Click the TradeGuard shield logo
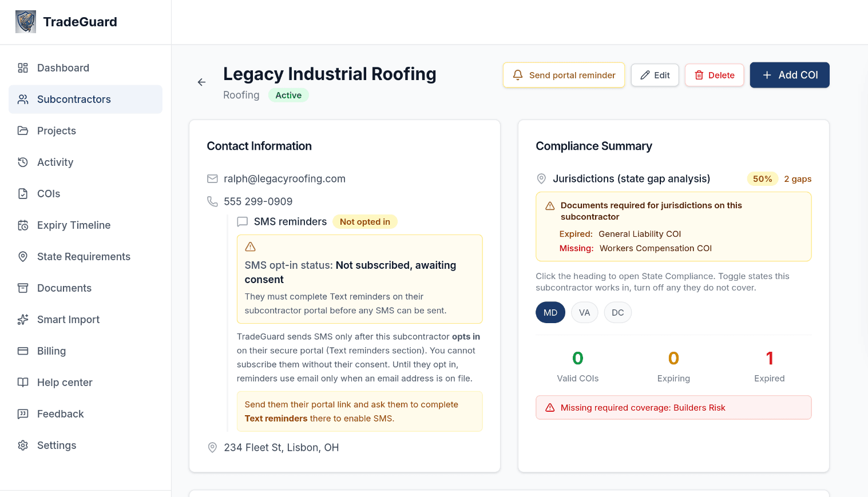Screen dimensions: 868x497 point(26,22)
